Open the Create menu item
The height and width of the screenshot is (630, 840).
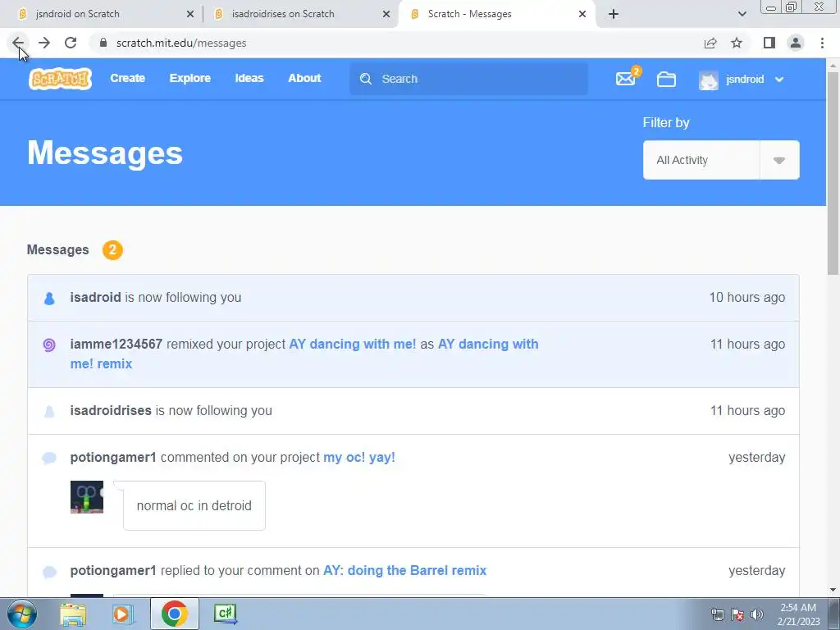coord(127,78)
